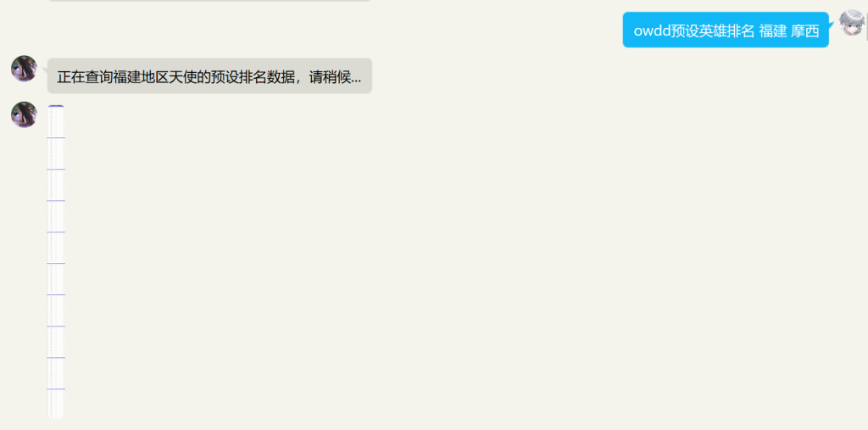Click 福建地区 text in the gray reply

tap(140, 77)
